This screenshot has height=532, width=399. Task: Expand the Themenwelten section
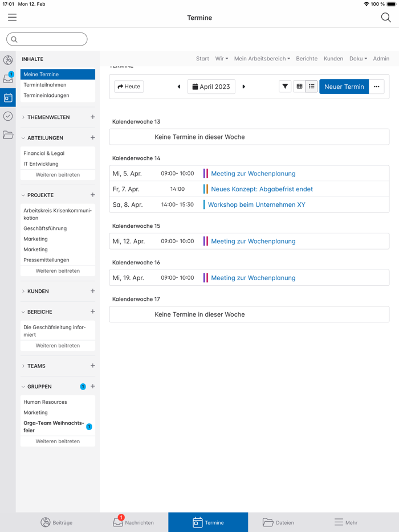click(23, 117)
